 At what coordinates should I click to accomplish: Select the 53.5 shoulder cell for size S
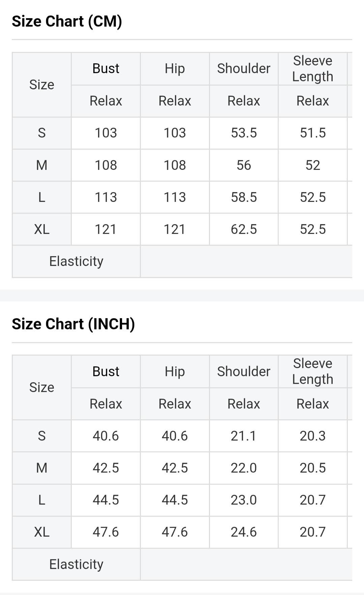click(244, 133)
